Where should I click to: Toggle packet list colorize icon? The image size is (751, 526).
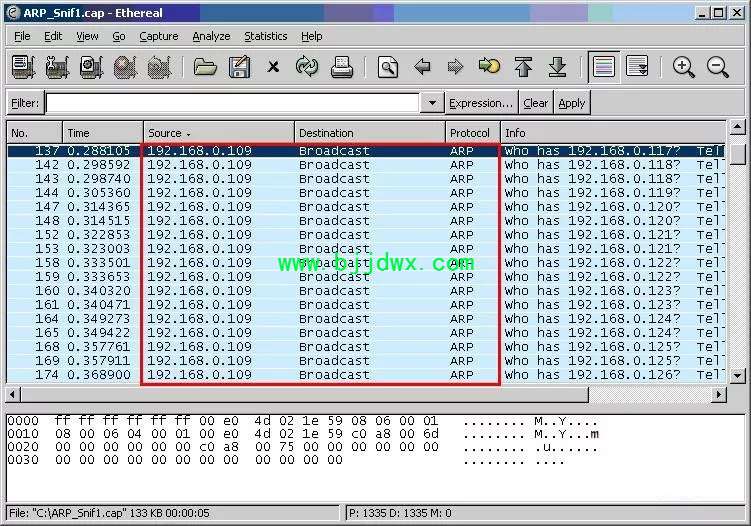click(x=603, y=67)
